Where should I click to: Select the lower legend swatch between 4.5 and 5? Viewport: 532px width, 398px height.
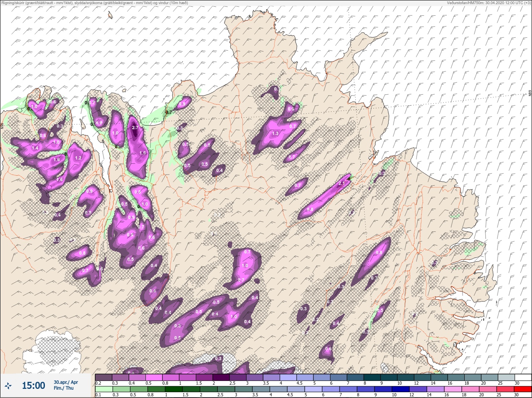coord(296,389)
